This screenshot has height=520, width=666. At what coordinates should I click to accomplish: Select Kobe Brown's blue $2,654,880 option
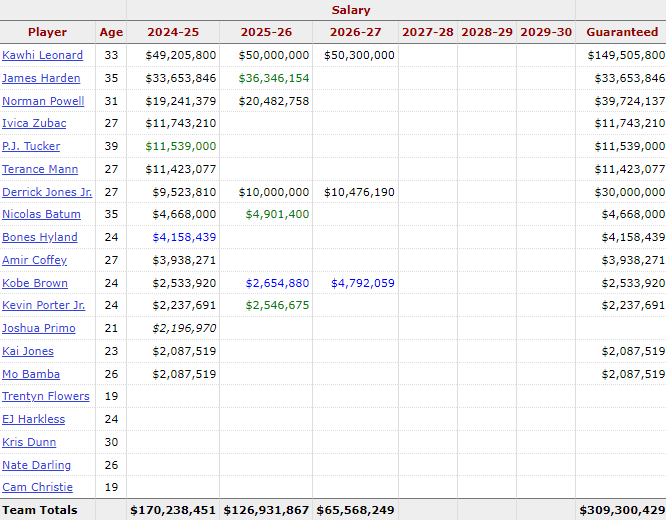[277, 283]
